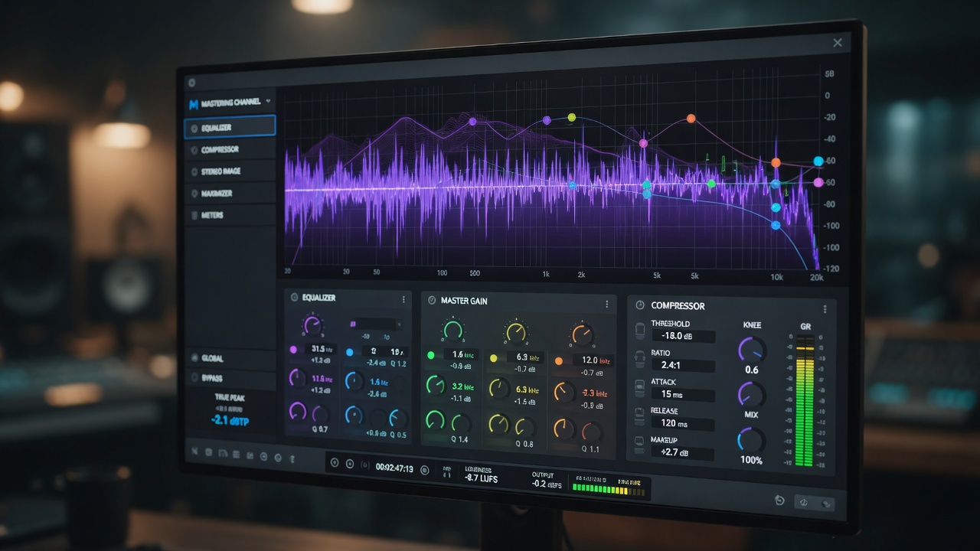This screenshot has width=980, height=551.
Task: Toggle the Compressor panel power icon
Action: point(639,305)
